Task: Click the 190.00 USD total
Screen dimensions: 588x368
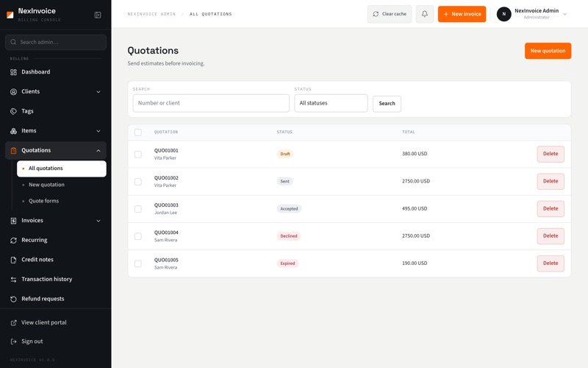Action: tap(415, 263)
